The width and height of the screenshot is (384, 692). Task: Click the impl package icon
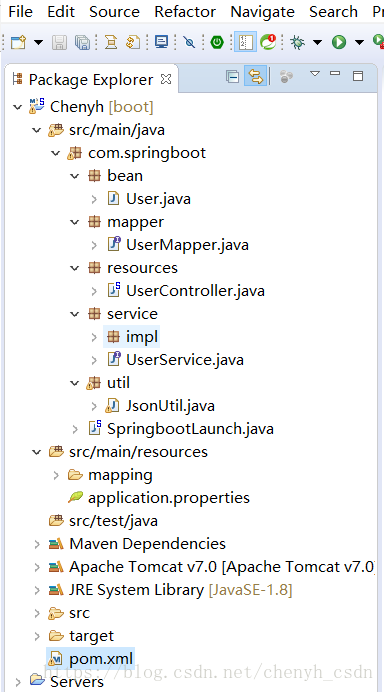(113, 337)
